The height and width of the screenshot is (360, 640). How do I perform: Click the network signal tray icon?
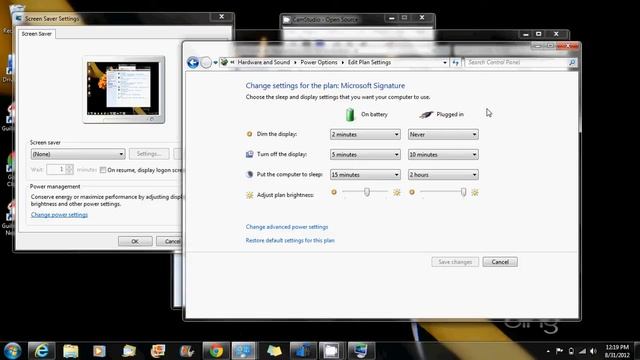pos(582,351)
